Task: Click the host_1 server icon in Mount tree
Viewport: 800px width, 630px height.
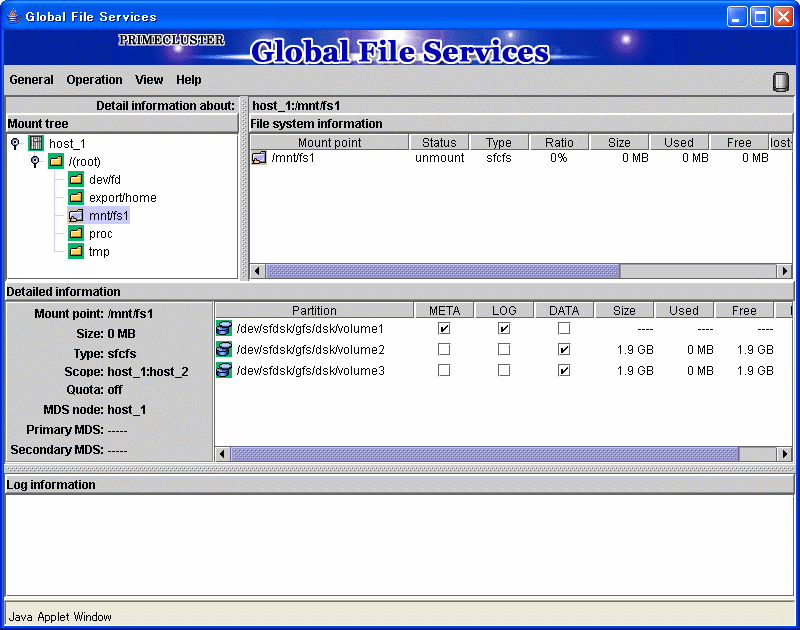Action: pos(36,143)
